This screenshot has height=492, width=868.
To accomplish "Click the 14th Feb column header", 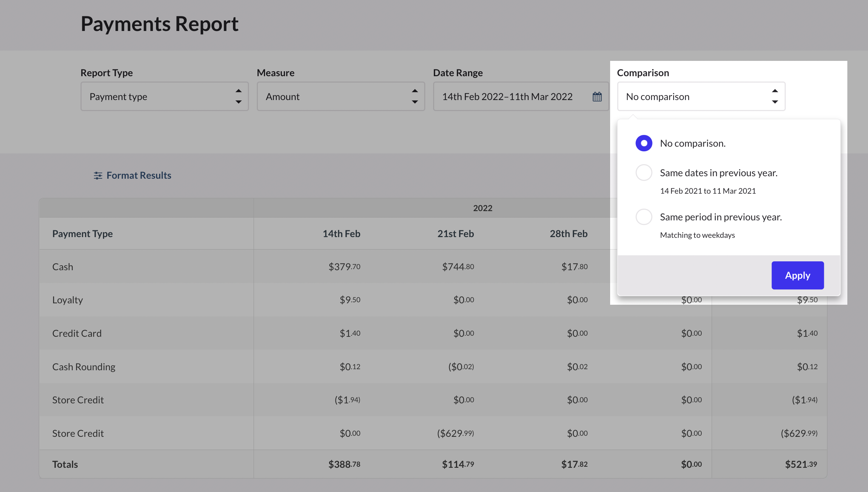I will click(x=341, y=234).
